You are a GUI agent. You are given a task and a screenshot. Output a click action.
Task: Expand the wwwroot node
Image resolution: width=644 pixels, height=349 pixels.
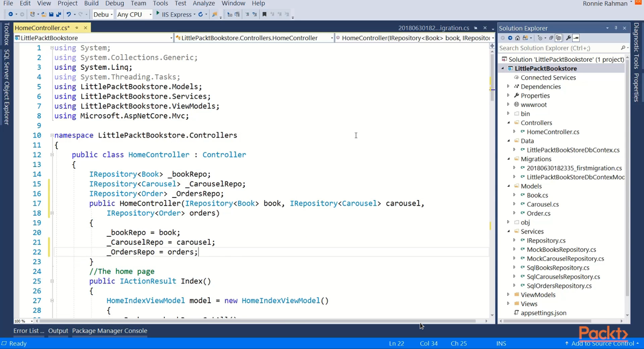[508, 105]
